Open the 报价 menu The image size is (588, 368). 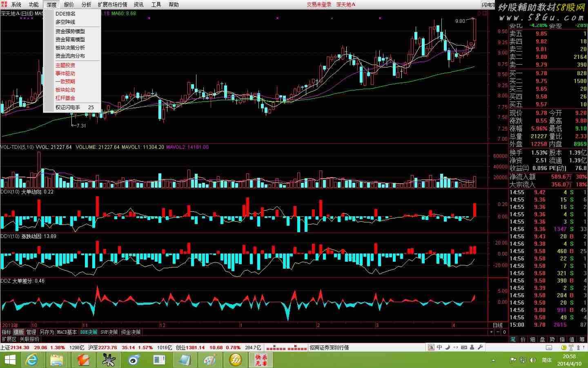click(69, 4)
